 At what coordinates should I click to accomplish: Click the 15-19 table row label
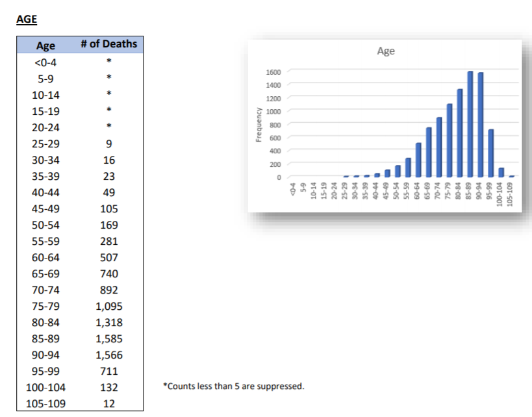[x=45, y=111]
